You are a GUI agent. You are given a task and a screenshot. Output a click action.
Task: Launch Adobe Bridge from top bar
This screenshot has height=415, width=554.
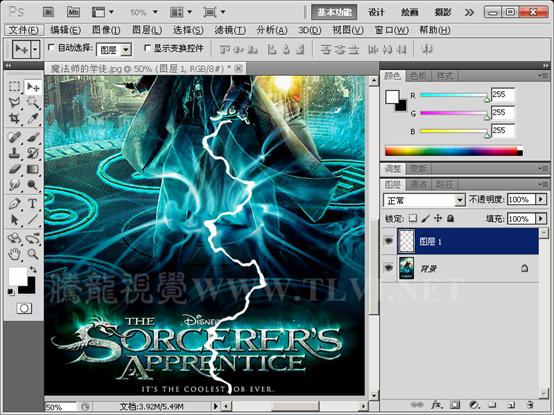(49, 12)
